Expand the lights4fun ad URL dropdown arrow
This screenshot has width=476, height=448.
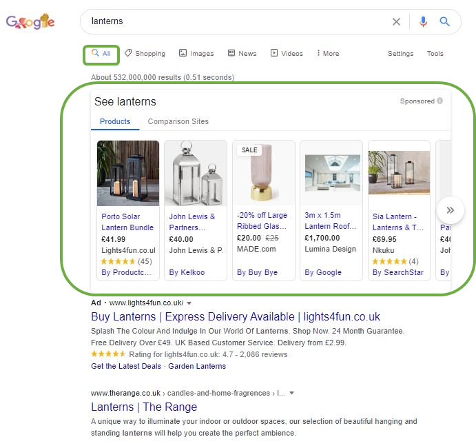click(189, 303)
